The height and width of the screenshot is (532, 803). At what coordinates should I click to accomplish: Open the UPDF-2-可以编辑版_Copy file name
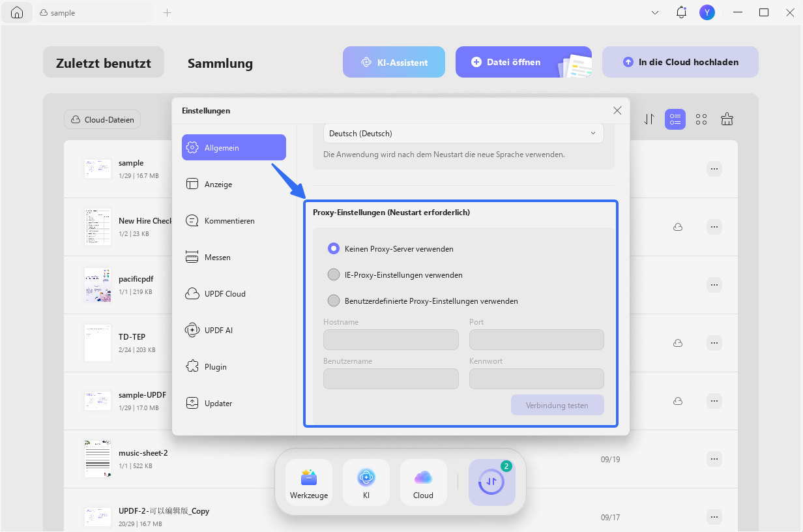164,511
